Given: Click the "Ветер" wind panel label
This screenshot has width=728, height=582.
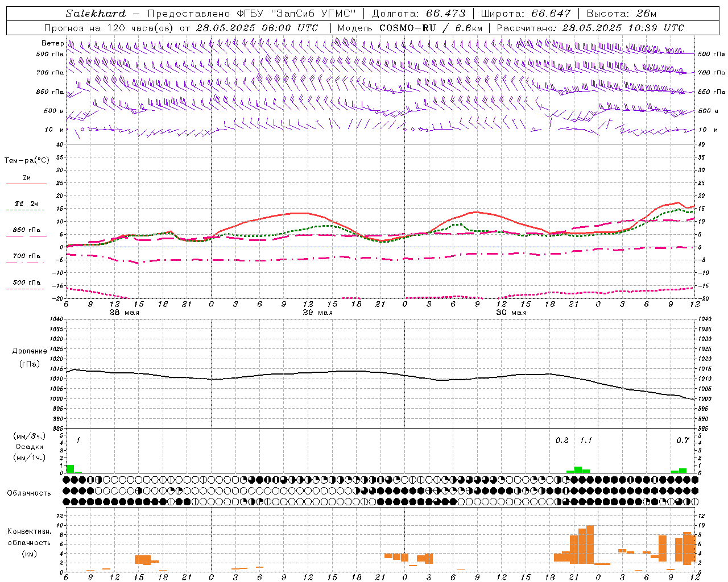Looking at the screenshot, I should (53, 43).
